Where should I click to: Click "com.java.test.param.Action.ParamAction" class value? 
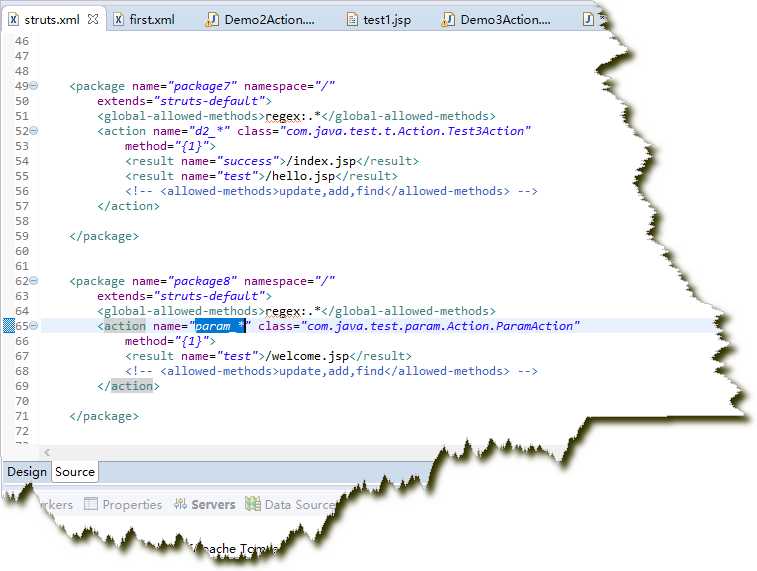pyautogui.click(x=440, y=326)
